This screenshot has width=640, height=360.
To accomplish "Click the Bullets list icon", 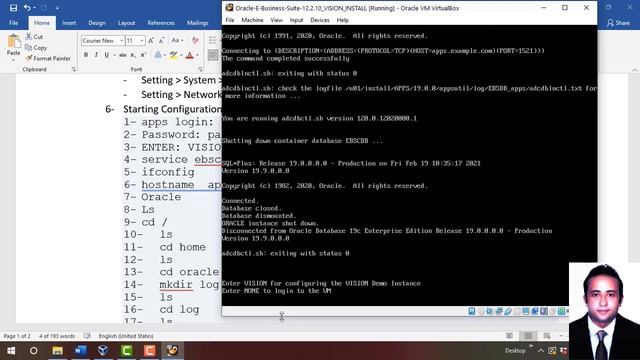I will click(212, 40).
